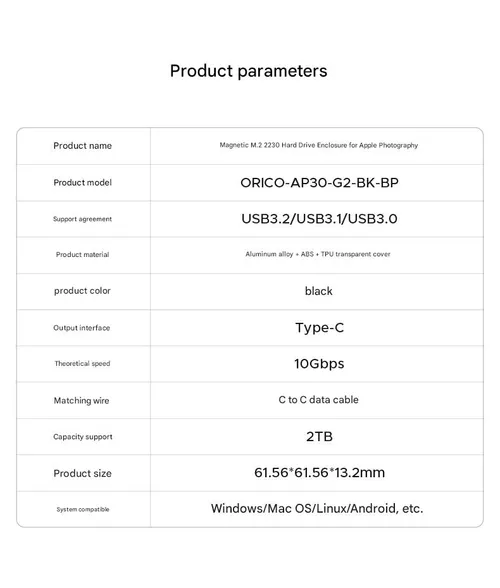Click the Aluminum alloy material text
Image resolution: width=500 pixels, height=588 pixels.
pyautogui.click(x=318, y=254)
